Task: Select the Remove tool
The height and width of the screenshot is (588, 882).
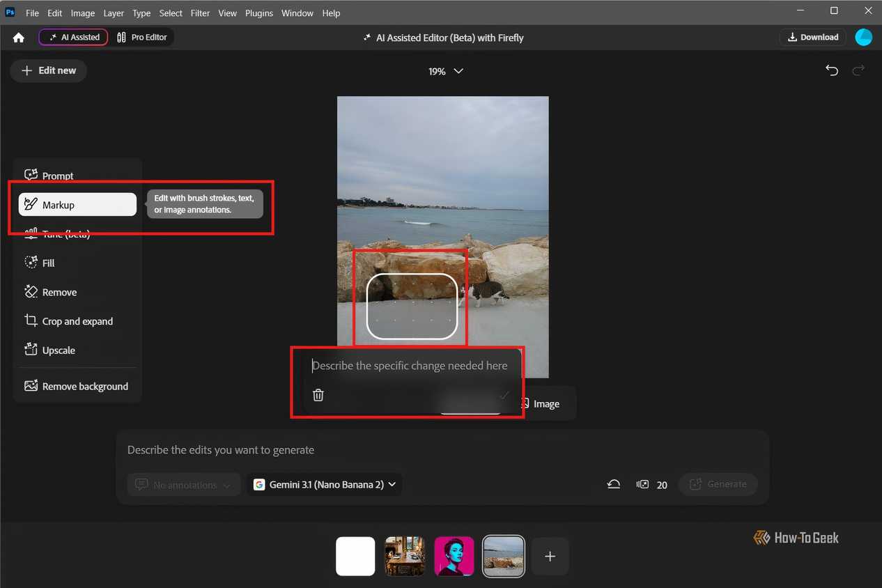Action: click(77, 292)
